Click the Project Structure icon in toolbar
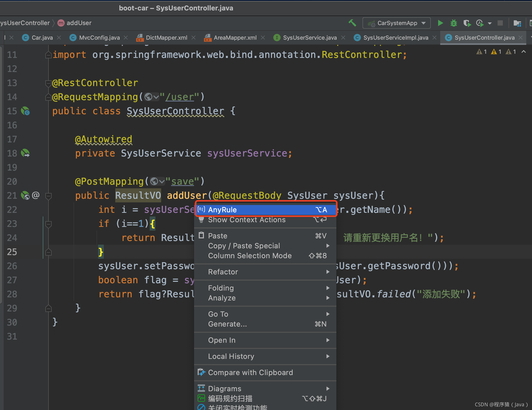The width and height of the screenshot is (532, 410). (517, 23)
